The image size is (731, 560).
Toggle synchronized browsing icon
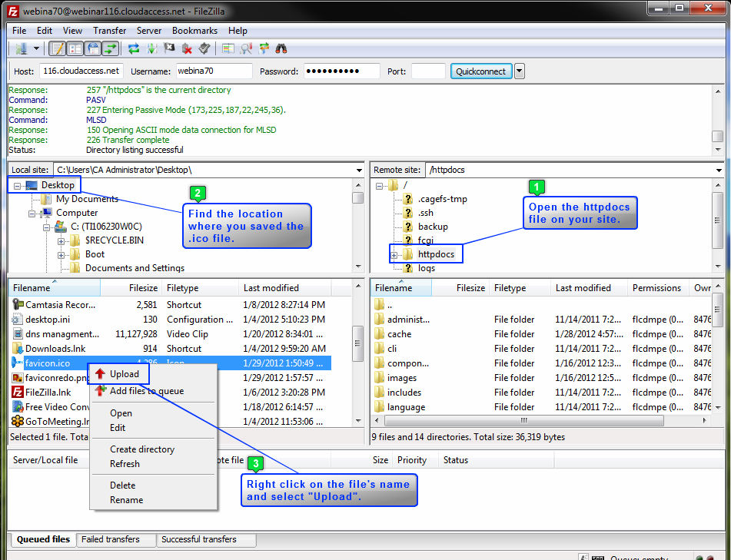point(264,48)
